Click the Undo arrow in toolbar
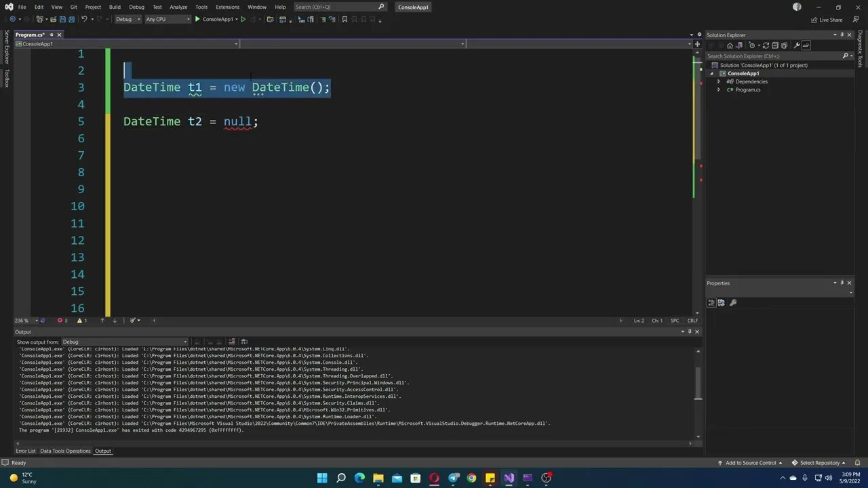 (85, 19)
